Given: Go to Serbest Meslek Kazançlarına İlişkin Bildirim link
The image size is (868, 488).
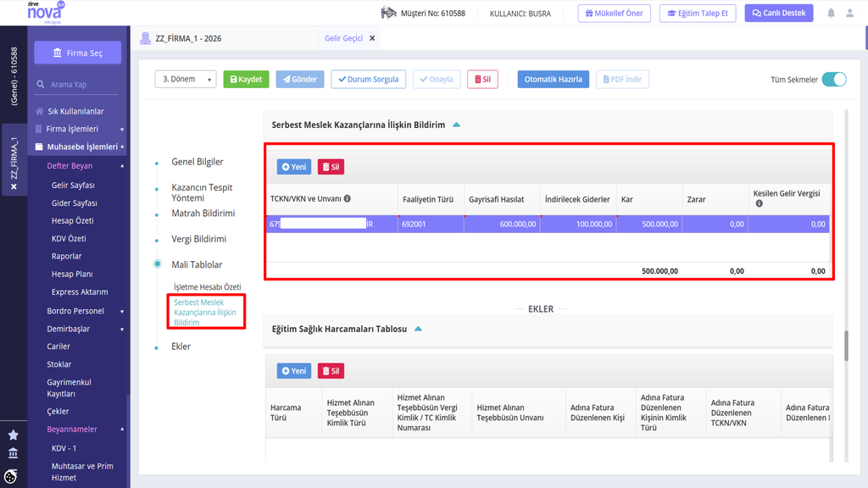Looking at the screenshot, I should coord(205,312).
